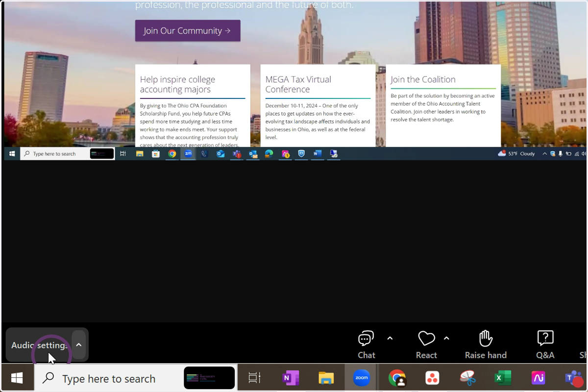
Task: Open Outlook envelope icon in shared screen taskbar
Action: [253, 154]
